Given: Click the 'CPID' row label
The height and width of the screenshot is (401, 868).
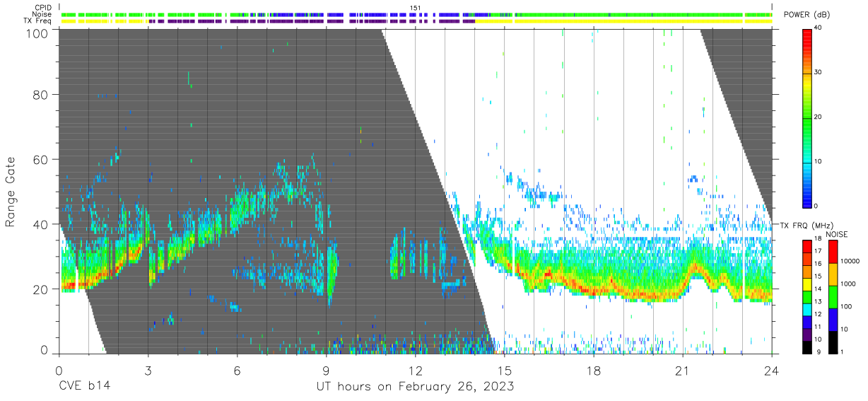Looking at the screenshot, I should [x=43, y=8].
